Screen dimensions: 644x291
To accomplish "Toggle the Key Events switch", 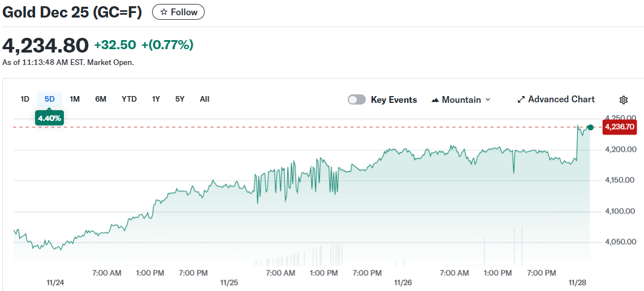I will click(x=357, y=100).
